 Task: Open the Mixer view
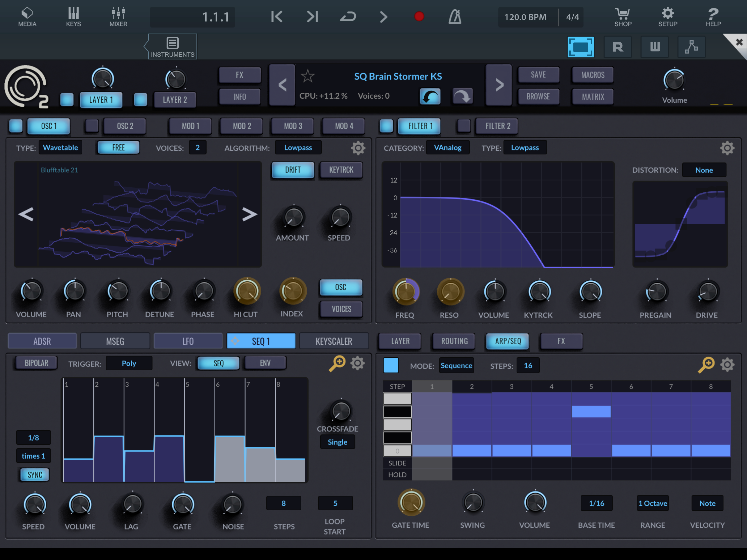pos(118,16)
